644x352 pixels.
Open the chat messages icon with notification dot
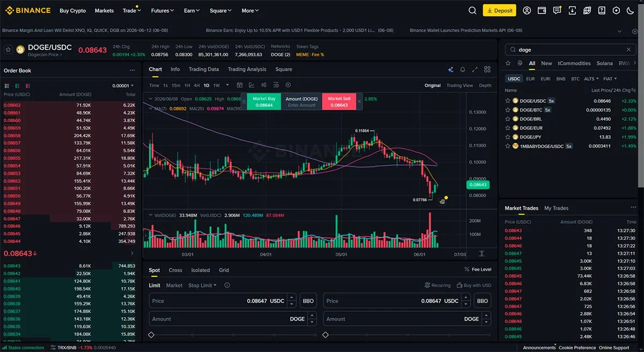pyautogui.click(x=557, y=10)
